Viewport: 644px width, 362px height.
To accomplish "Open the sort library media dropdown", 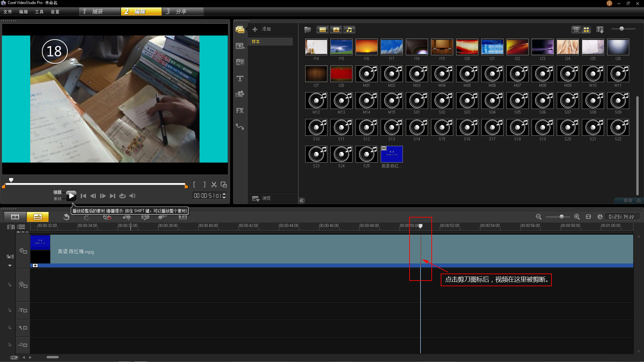I will tap(600, 29).
